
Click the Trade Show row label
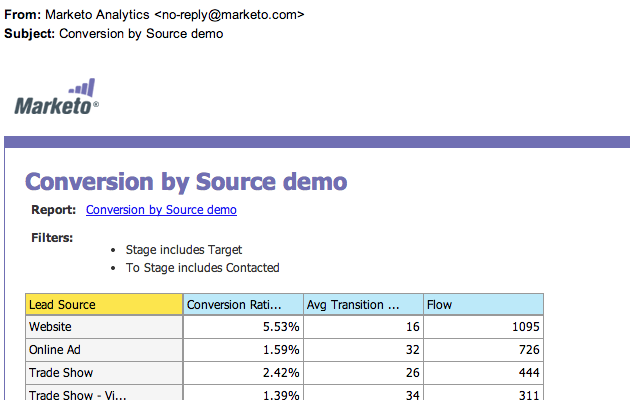104,373
